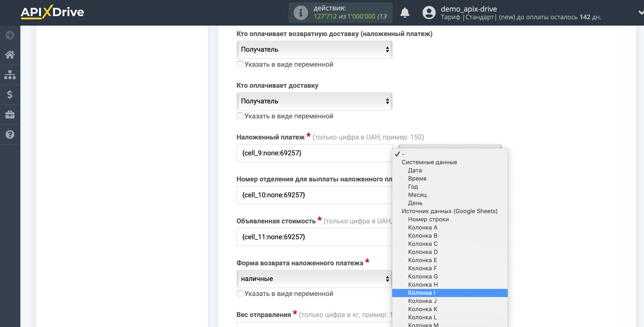
Task: Click the APIXDrive logo
Action: pyautogui.click(x=52, y=12)
